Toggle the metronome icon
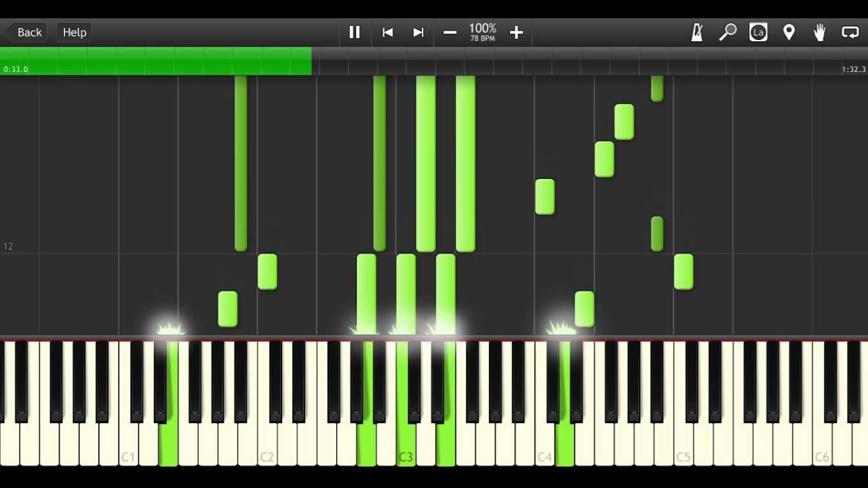Screen dimensions: 868x488 pos(697,32)
